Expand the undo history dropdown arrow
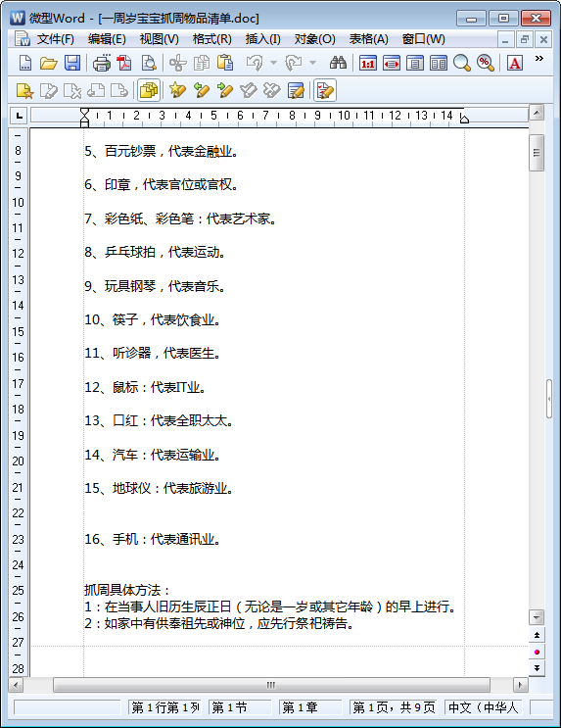Viewport: 561px width, 728px height. 273,63
